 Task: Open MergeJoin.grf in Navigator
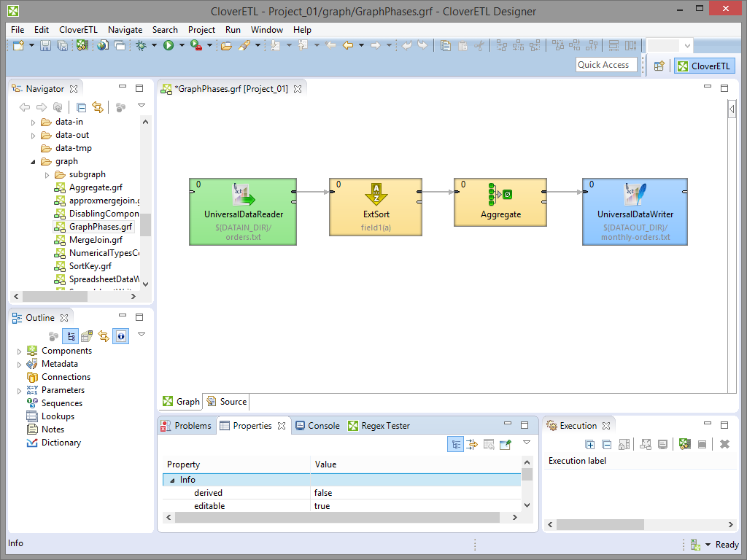[95, 240]
